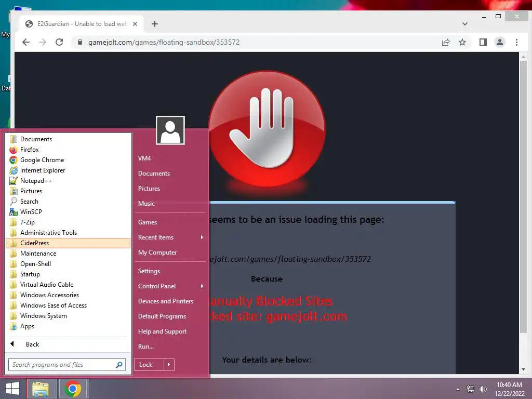Open My Computer from the Start menu
This screenshot has height=399, width=532.
tap(170, 252)
